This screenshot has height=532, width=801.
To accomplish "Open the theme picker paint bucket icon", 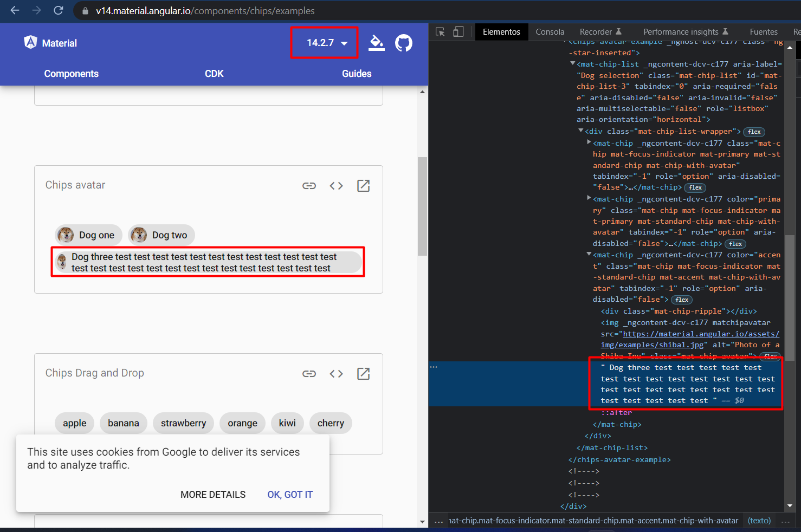I will 377,43.
